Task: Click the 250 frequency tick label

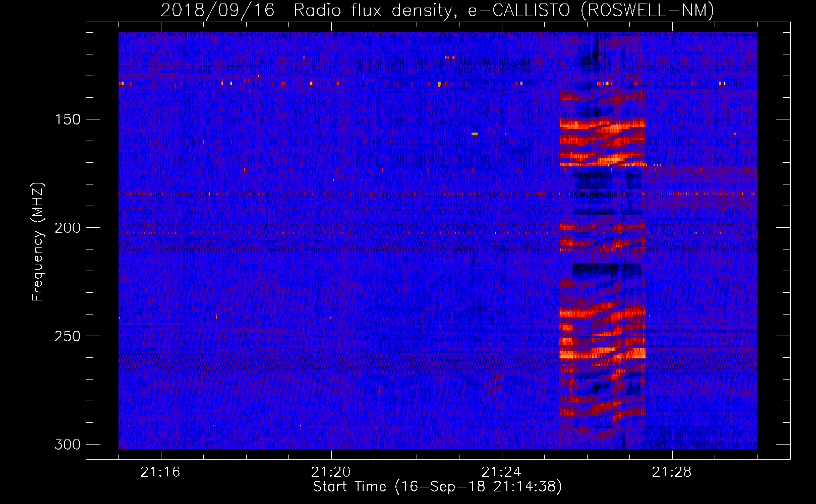Action: (68, 336)
